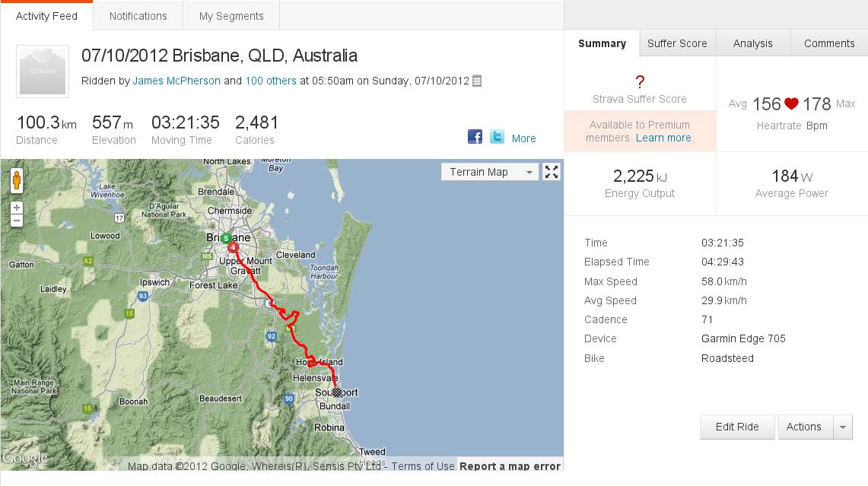Viewport: 868px width, 486px height.
Task: Click the Bundall label on the map
Action: [x=335, y=406]
